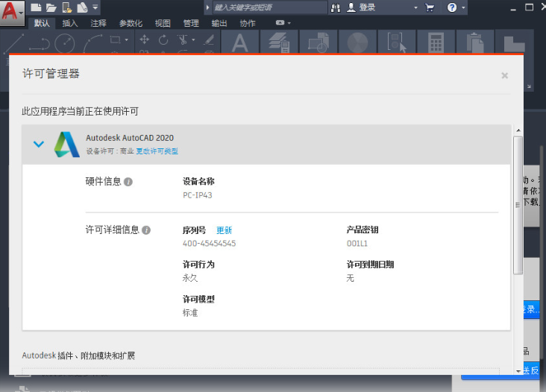Click the Text (A) tool in ribbon
This screenshot has width=546, height=392.
pos(239,42)
